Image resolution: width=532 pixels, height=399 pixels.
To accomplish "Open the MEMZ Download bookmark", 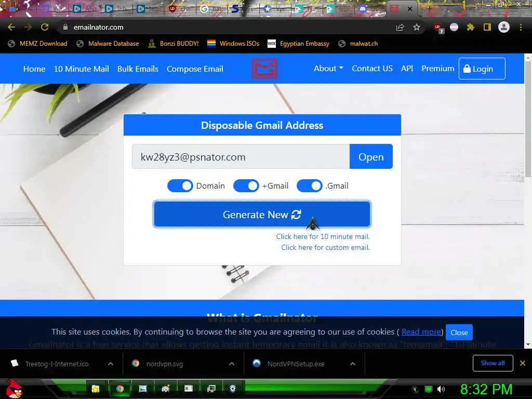I will [37, 44].
